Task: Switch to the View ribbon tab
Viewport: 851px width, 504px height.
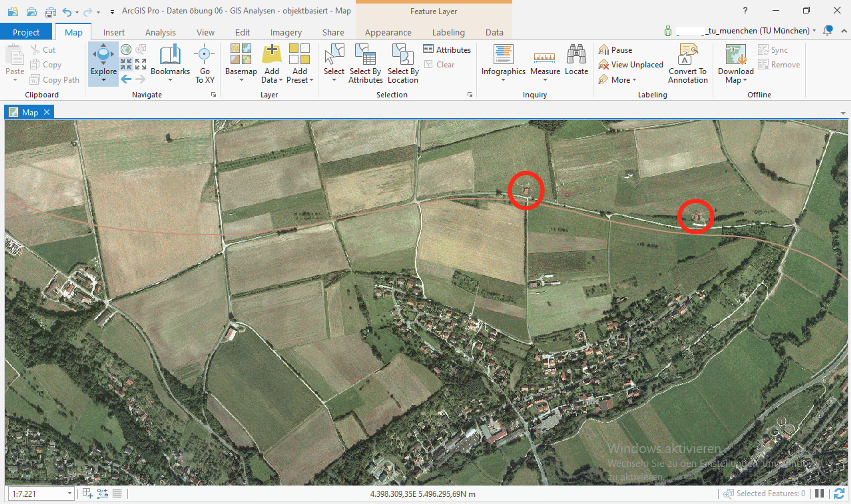Action: click(x=206, y=32)
